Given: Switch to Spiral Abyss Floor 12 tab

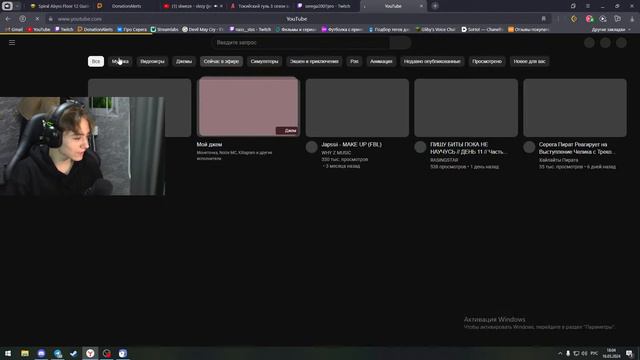Looking at the screenshot, I should [x=60, y=6].
